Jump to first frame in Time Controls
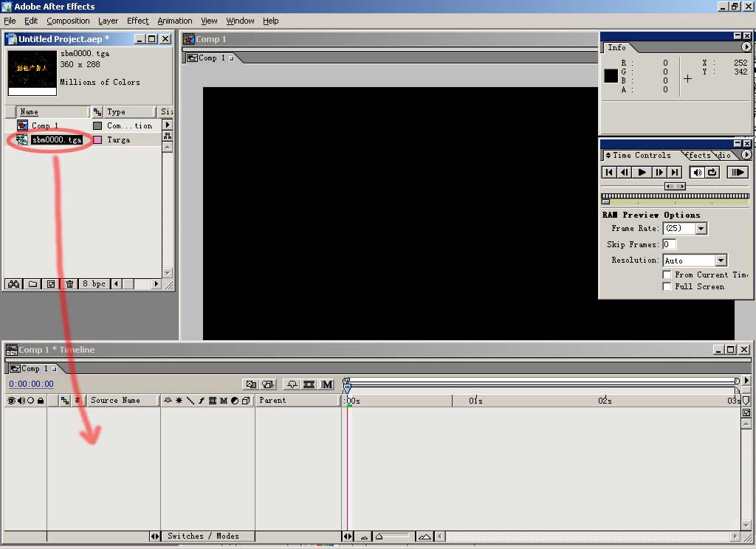Image resolution: width=756 pixels, height=549 pixels. 609,172
